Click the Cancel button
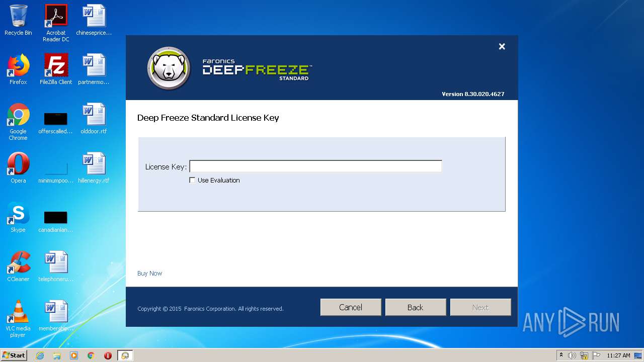Viewport: 644px width, 362px height. pyautogui.click(x=351, y=307)
